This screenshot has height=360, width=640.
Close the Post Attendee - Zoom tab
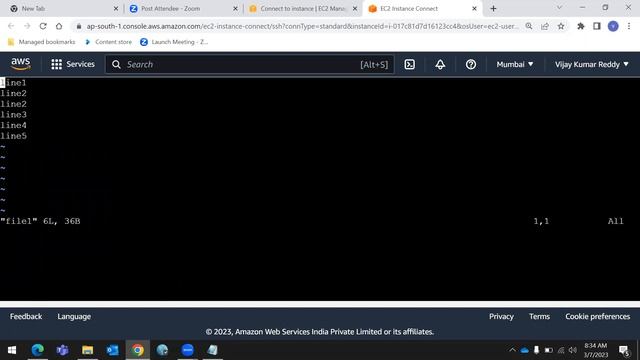235,9
